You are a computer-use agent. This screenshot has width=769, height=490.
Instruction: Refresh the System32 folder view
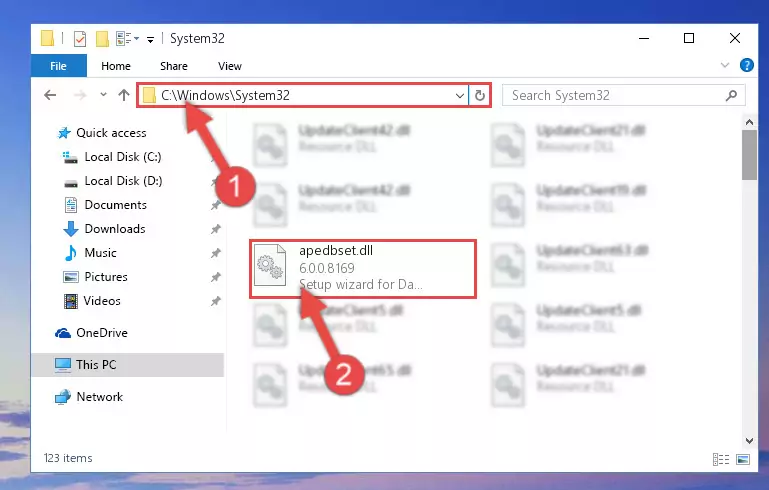pyautogui.click(x=480, y=95)
